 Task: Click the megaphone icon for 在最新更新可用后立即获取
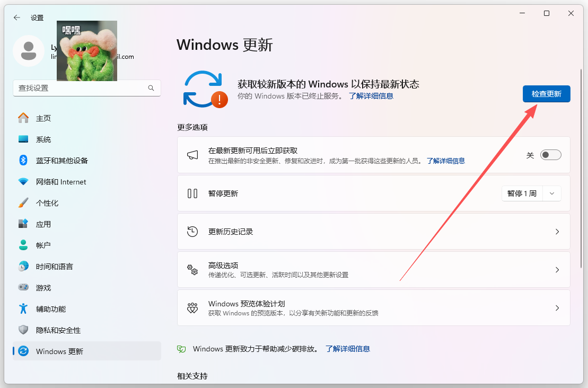click(192, 155)
